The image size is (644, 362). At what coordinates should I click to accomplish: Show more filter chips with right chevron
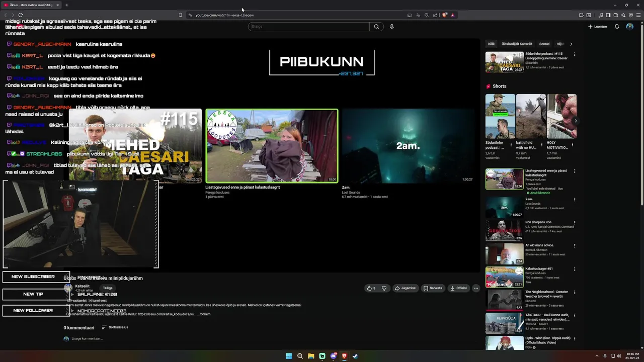571,44
